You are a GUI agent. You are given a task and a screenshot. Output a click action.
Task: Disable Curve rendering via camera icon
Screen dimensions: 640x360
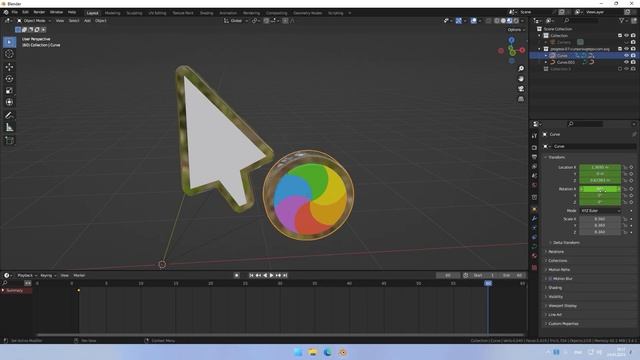(x=633, y=56)
